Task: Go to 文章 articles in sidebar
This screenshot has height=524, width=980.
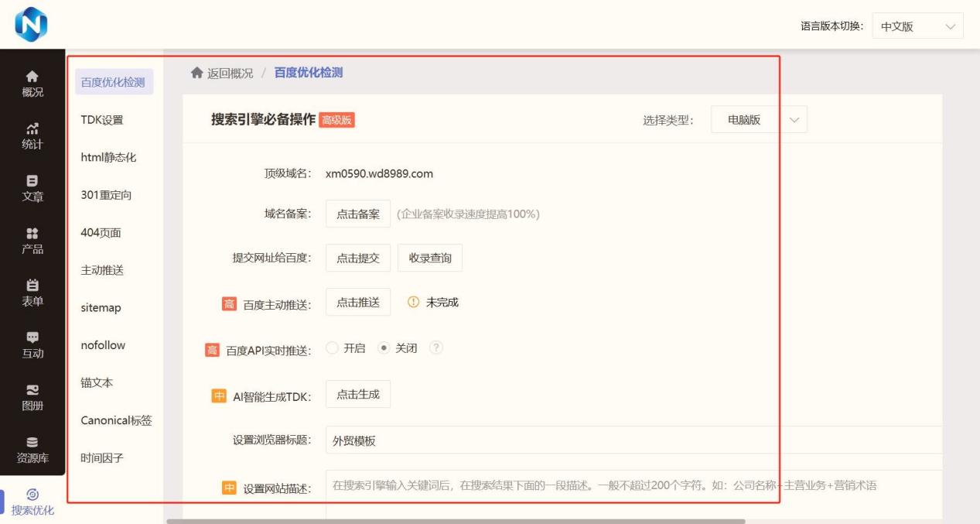Action: (x=32, y=188)
